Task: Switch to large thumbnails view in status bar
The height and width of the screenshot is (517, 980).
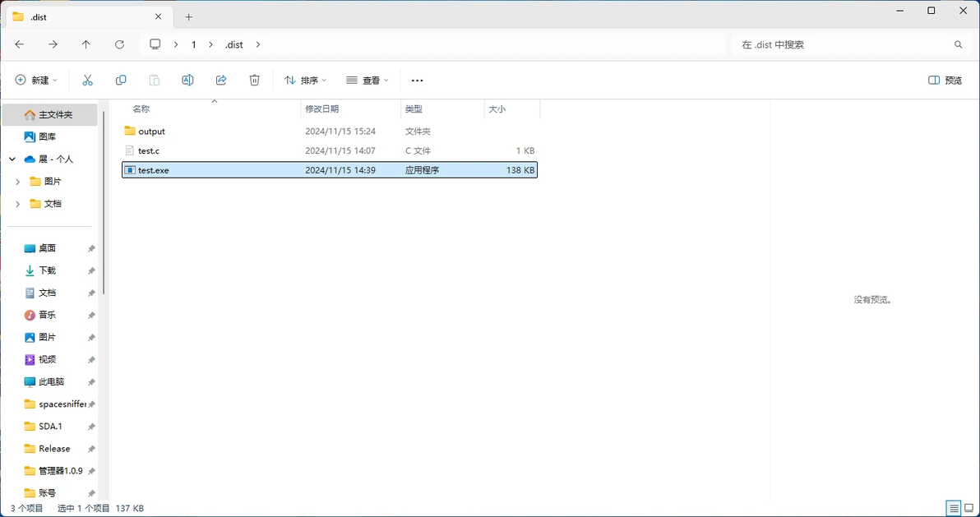Action: point(968,508)
